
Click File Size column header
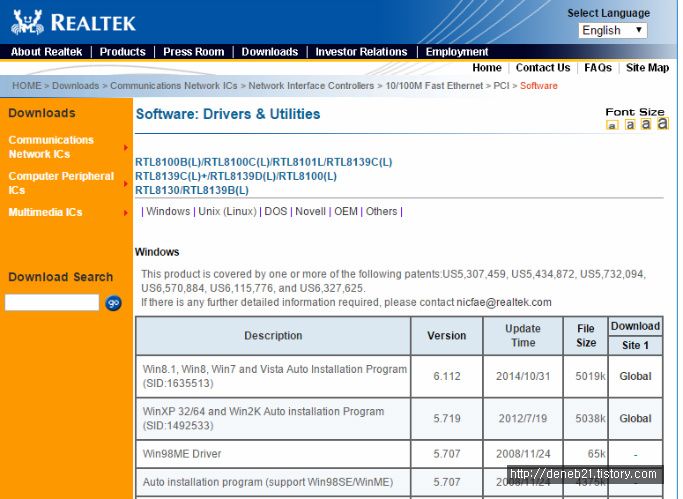tap(585, 336)
